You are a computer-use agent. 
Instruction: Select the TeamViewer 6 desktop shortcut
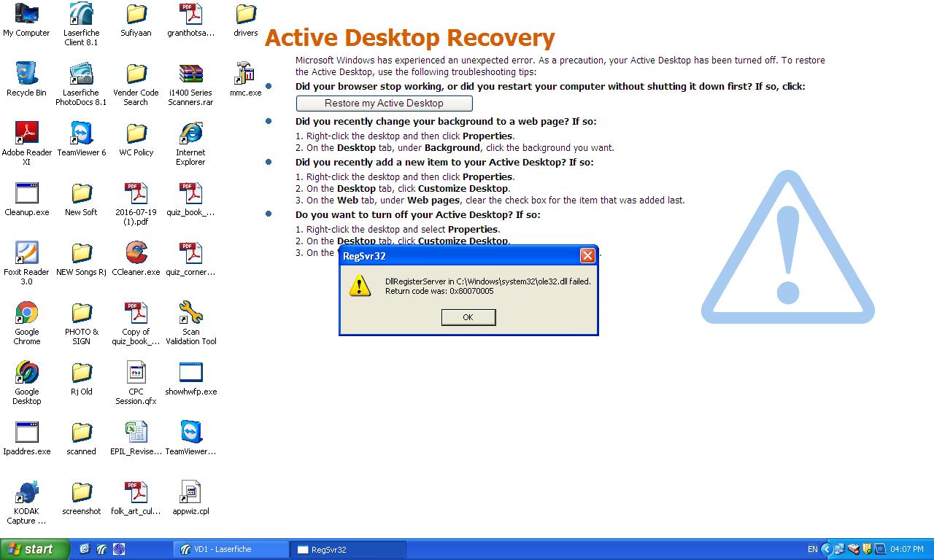(81, 140)
